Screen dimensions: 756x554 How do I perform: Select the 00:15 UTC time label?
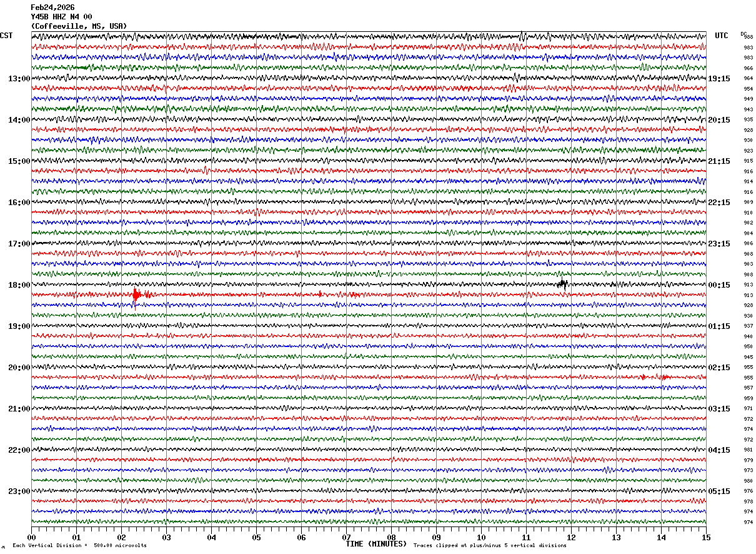pos(719,285)
